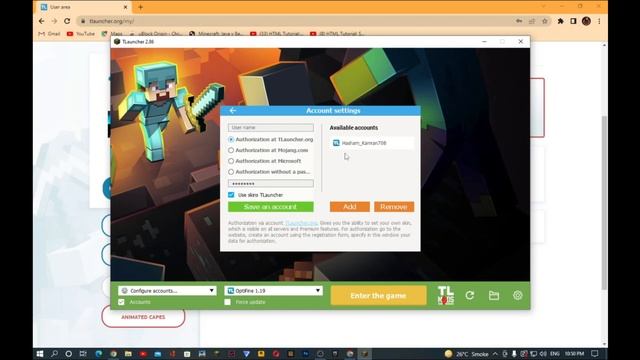The width and height of the screenshot is (640, 360).
Task: Bookmark this page with star icon
Action: (x=544, y=21)
